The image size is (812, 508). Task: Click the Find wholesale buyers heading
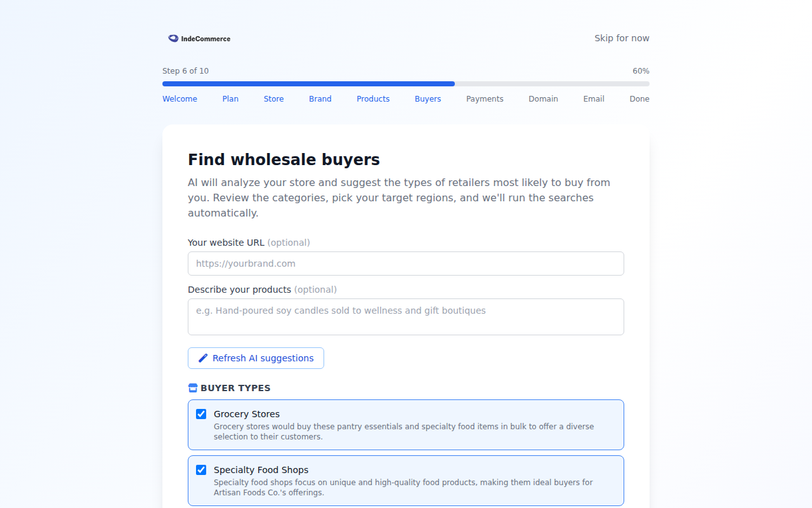click(284, 159)
